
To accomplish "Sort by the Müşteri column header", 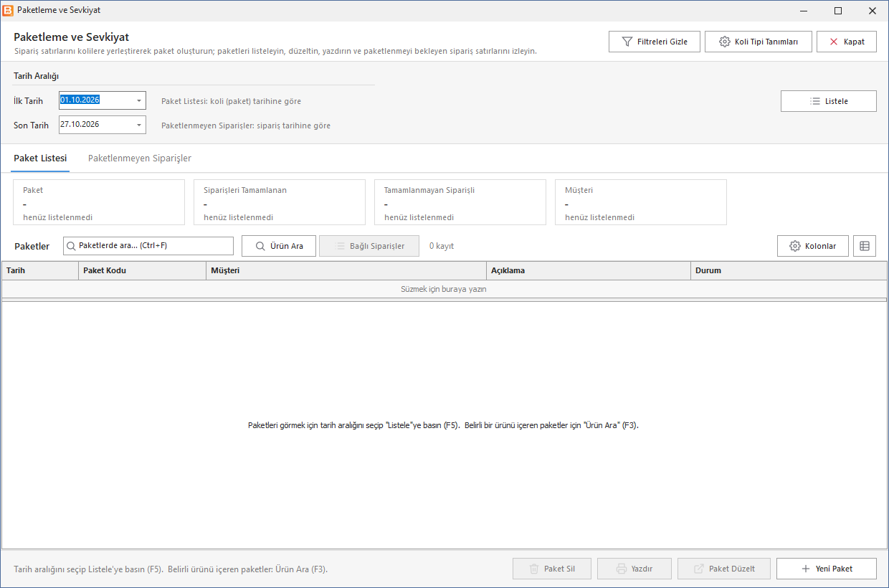I will 346,270.
